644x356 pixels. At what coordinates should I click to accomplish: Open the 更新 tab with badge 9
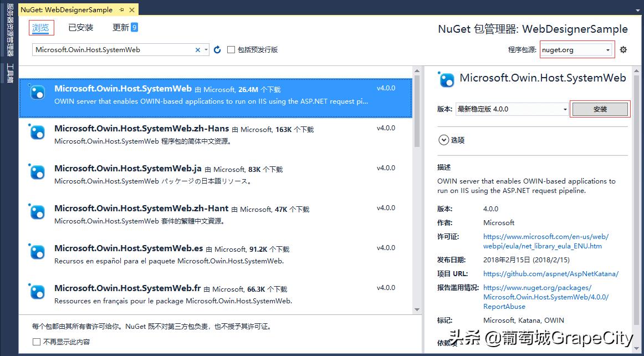121,27
